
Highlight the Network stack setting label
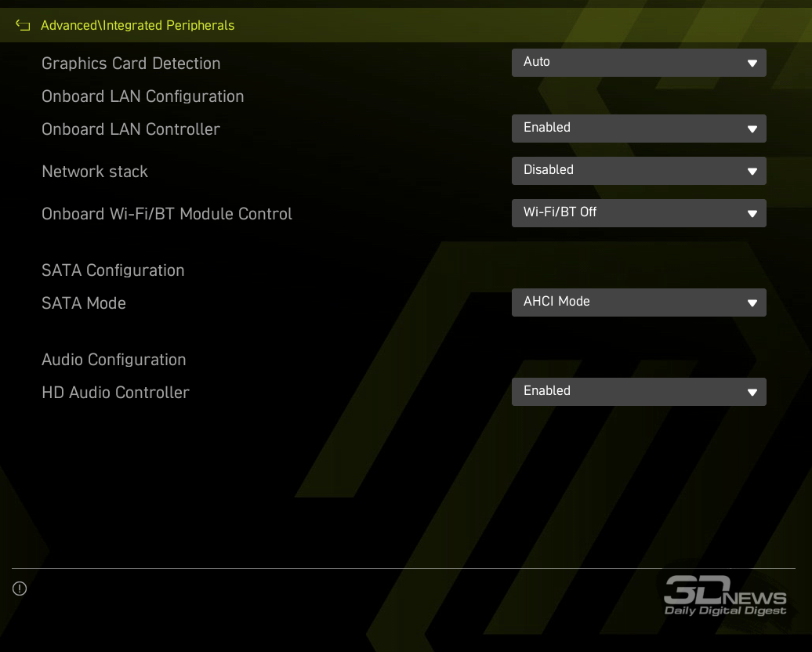pyautogui.click(x=95, y=172)
